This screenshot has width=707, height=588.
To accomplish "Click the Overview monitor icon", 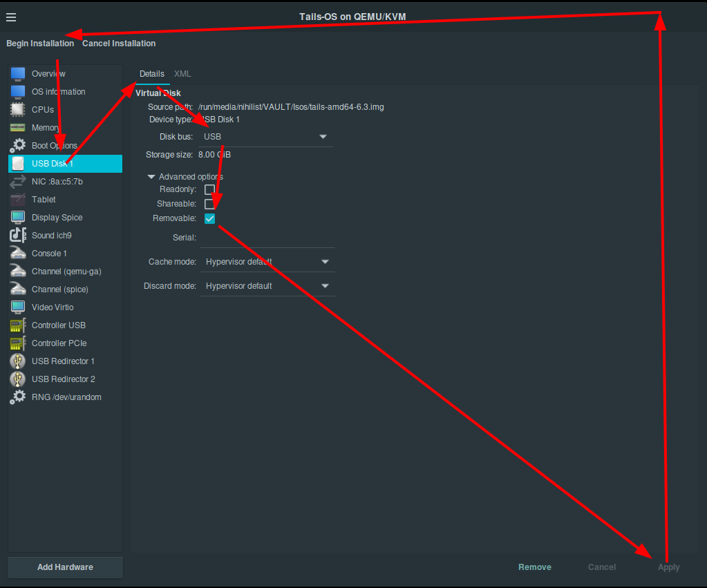I will [18, 73].
